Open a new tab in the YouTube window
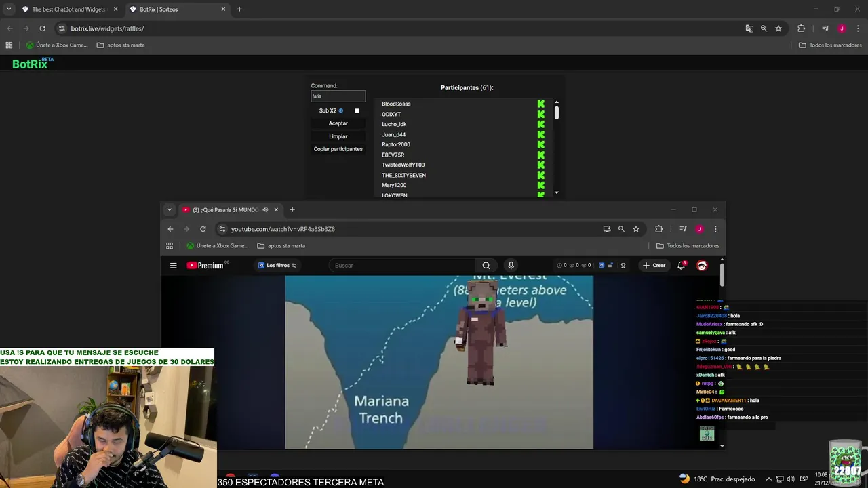The width and height of the screenshot is (868, 488). (x=292, y=210)
